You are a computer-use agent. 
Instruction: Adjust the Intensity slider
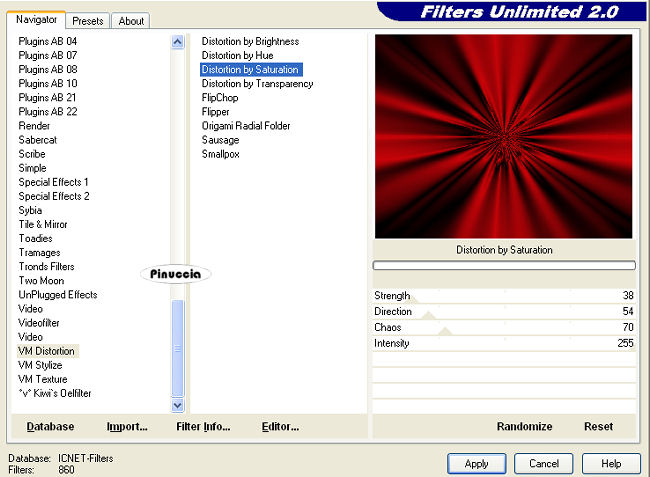click(x=504, y=343)
